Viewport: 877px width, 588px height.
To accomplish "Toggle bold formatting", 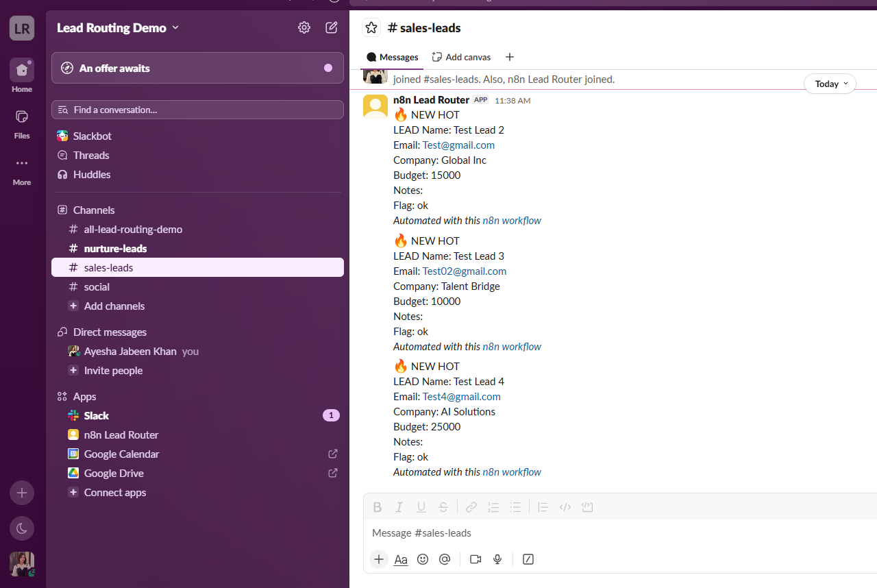I will point(378,507).
